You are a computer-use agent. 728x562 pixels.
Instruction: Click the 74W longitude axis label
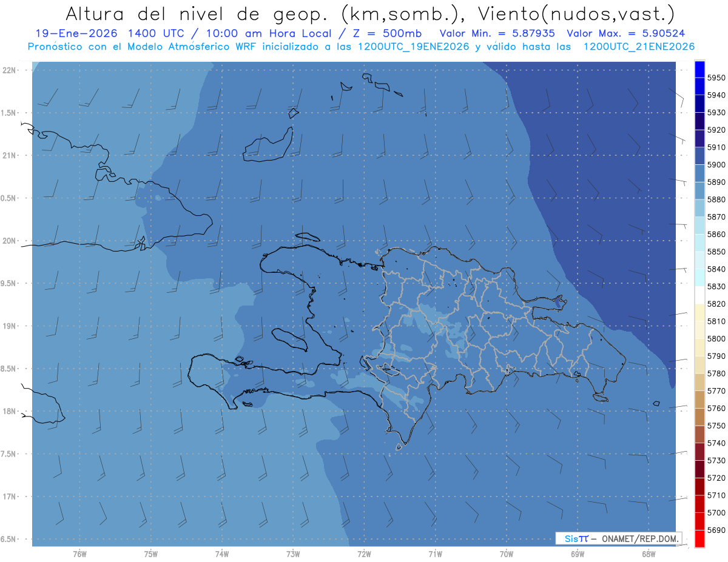tap(221, 554)
